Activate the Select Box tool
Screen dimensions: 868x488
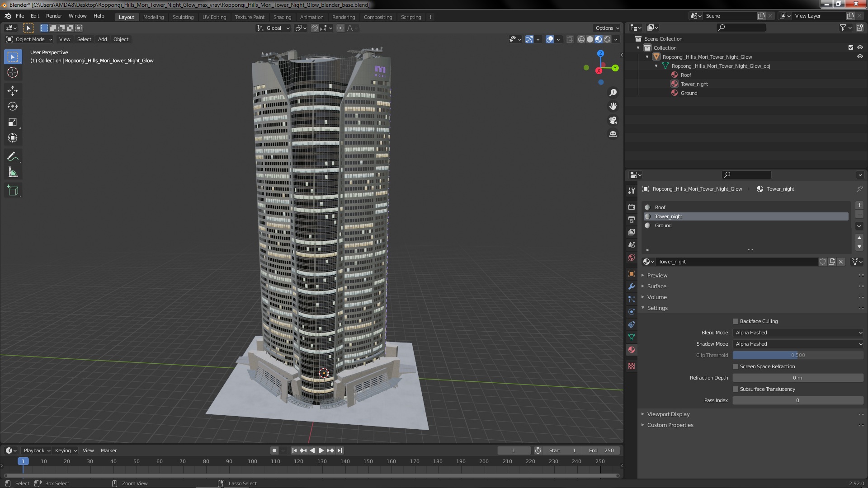13,57
